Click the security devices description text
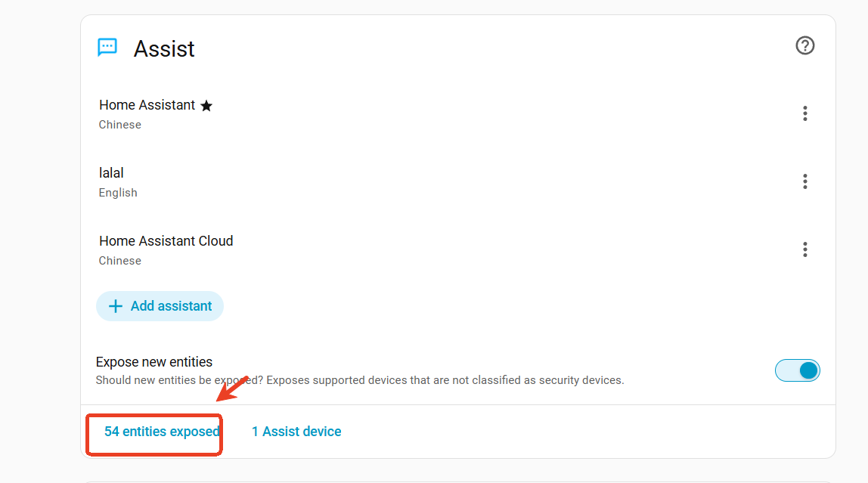This screenshot has width=868, height=483. click(360, 380)
